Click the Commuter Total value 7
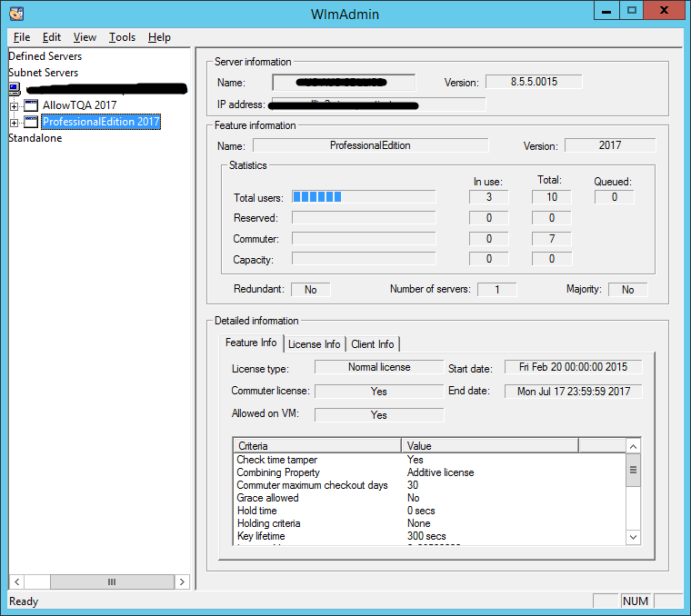Image resolution: width=691 pixels, height=616 pixels. tap(552, 238)
